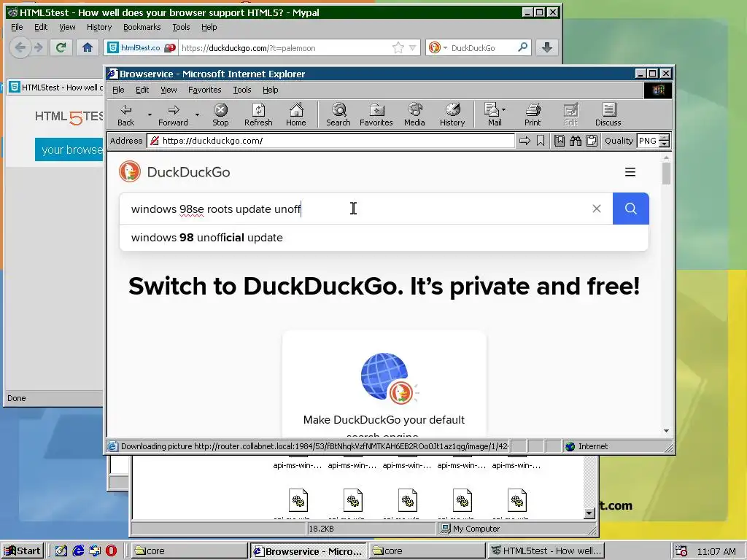Click the single bookmark ribbon icon
This screenshot has width=747, height=560.
(541, 141)
